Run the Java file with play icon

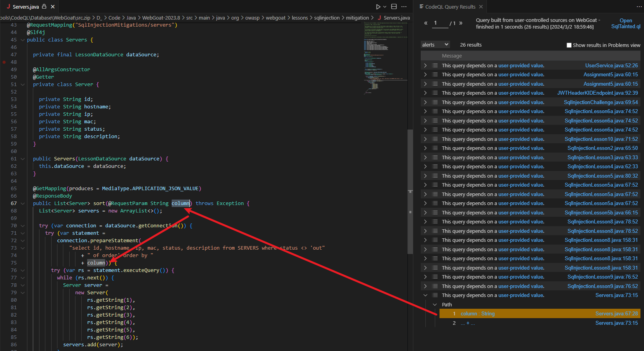(378, 7)
